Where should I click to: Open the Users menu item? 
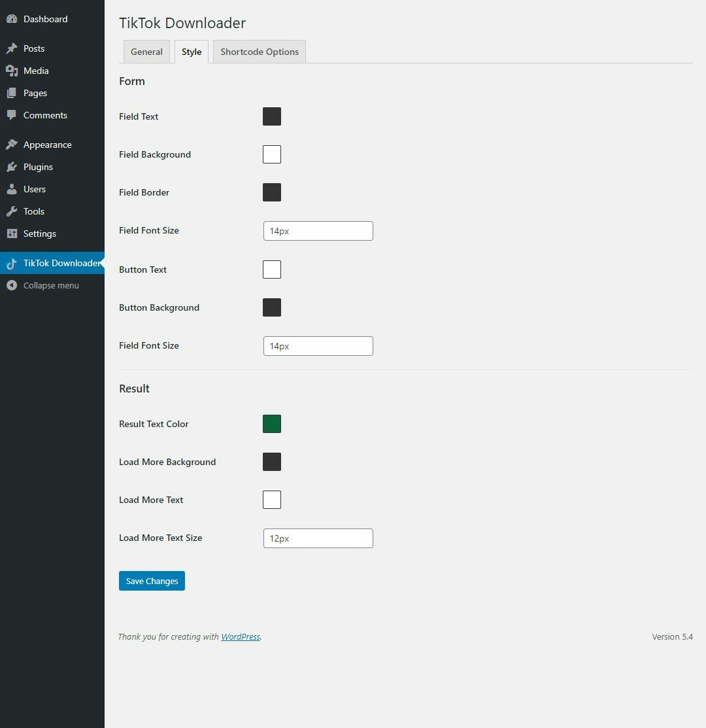(52, 189)
